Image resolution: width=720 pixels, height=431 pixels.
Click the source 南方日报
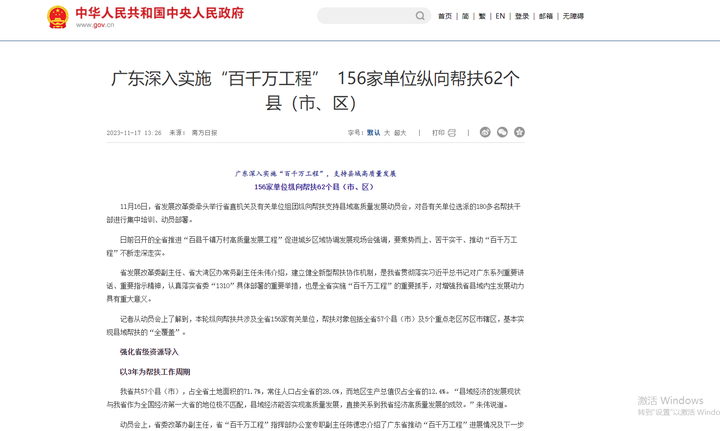[204, 133]
